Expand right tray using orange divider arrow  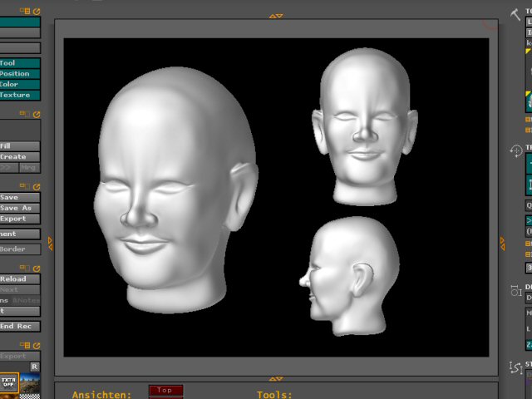pos(501,243)
